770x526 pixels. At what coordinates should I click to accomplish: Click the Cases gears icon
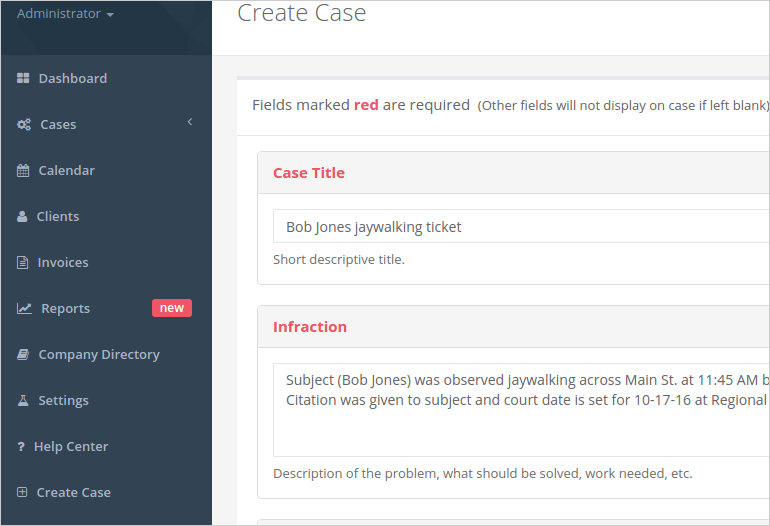click(24, 125)
